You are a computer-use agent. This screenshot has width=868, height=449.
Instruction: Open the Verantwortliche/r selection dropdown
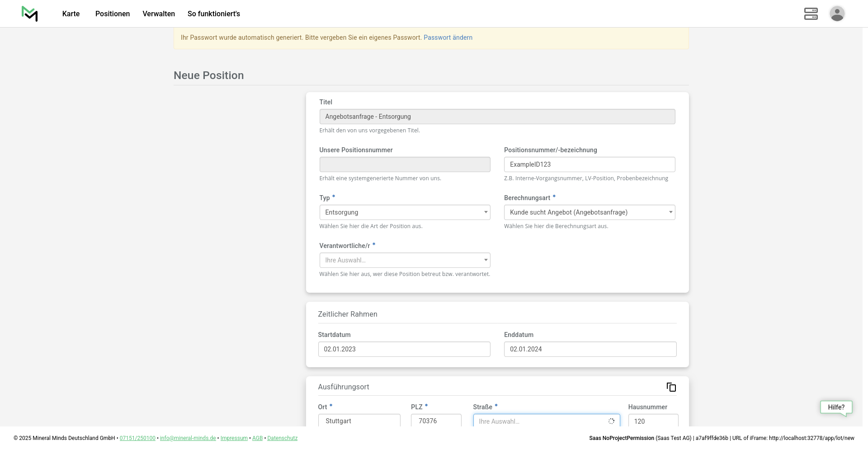click(x=404, y=260)
